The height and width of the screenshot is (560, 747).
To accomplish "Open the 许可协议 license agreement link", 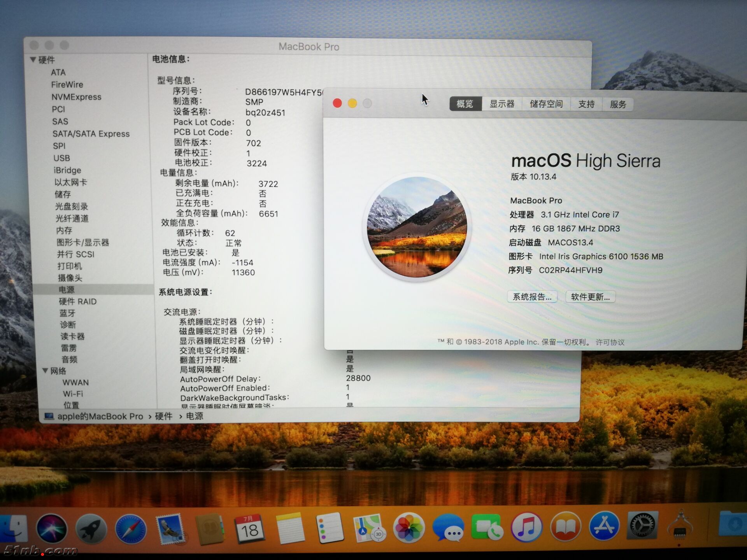I will pos(610,342).
